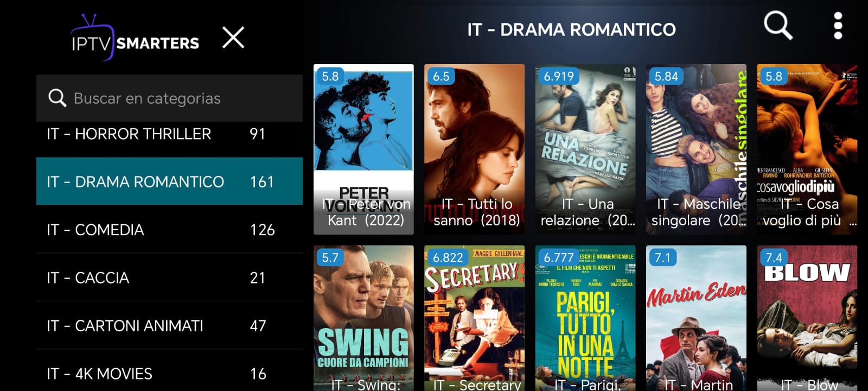
Task: Open Swing: Cuore da campioni poster
Action: [363, 318]
